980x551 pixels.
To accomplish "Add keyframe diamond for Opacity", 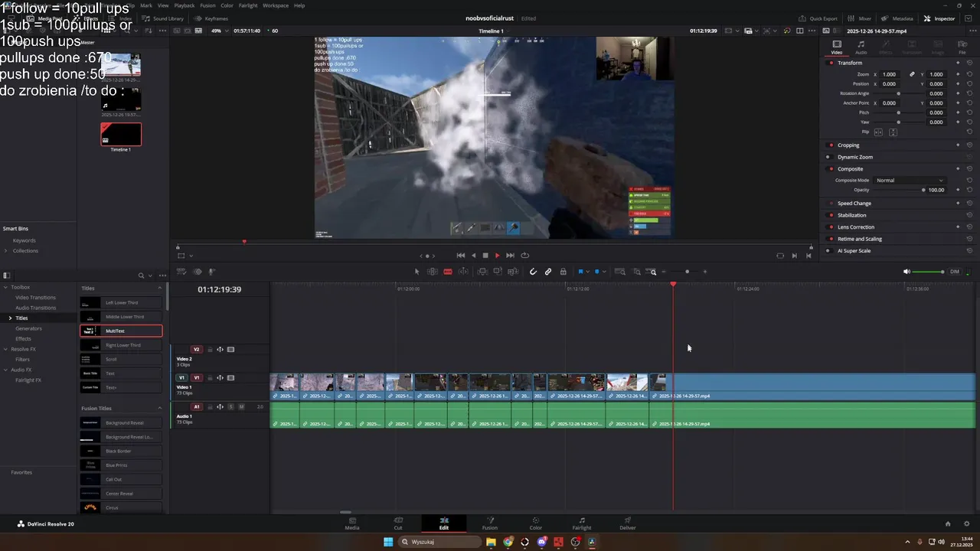I will coord(958,190).
